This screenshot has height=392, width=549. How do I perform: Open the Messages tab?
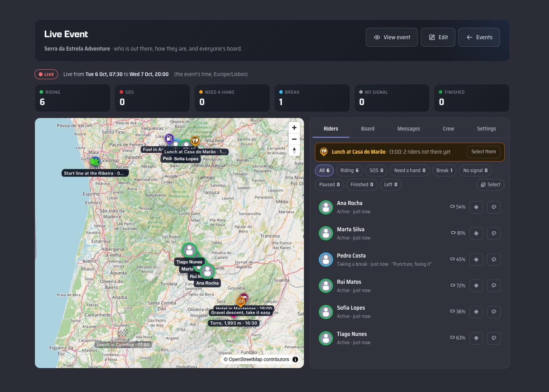tap(409, 129)
